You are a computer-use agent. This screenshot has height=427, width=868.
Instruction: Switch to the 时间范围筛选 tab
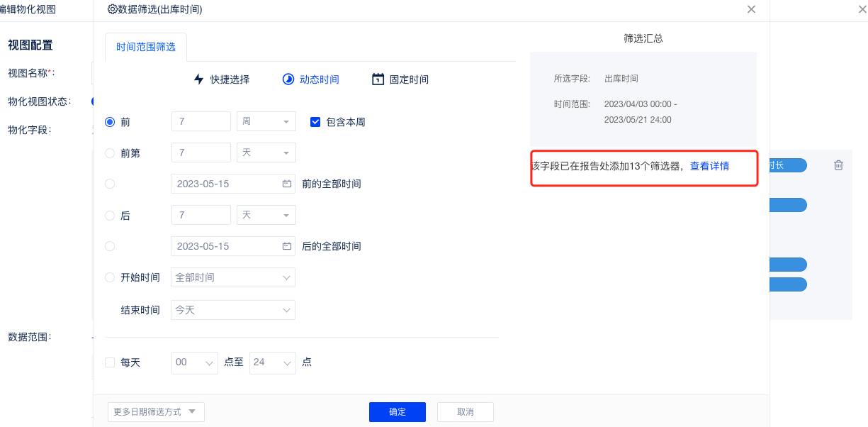[x=146, y=48]
